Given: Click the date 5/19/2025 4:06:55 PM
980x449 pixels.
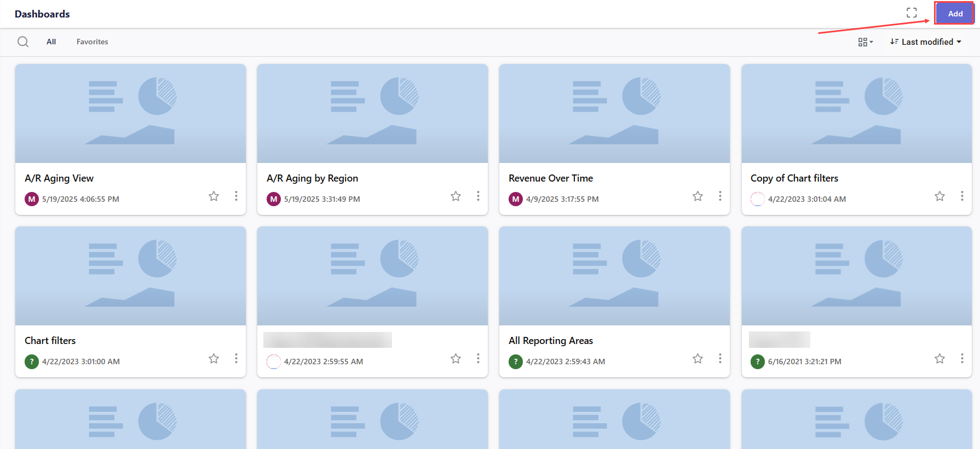Looking at the screenshot, I should pyautogui.click(x=80, y=199).
